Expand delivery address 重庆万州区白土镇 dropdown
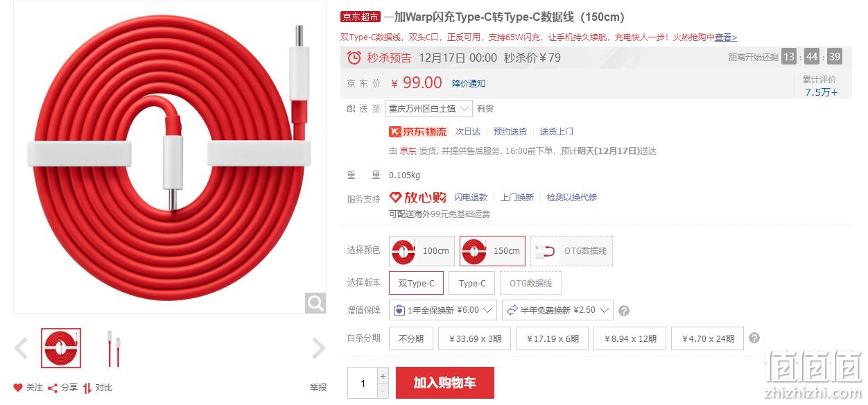Image resolution: width=868 pixels, height=405 pixels. 429,109
